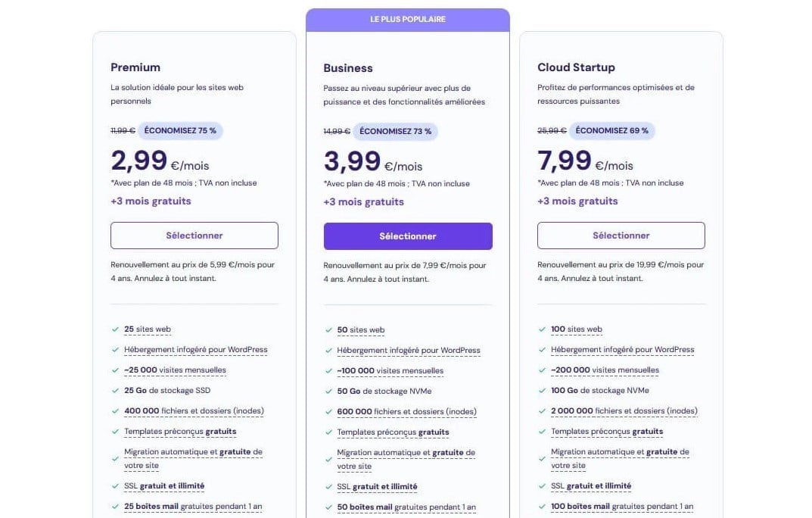Click the Business plan title
Screen dimensions: 812x518
click(348, 68)
